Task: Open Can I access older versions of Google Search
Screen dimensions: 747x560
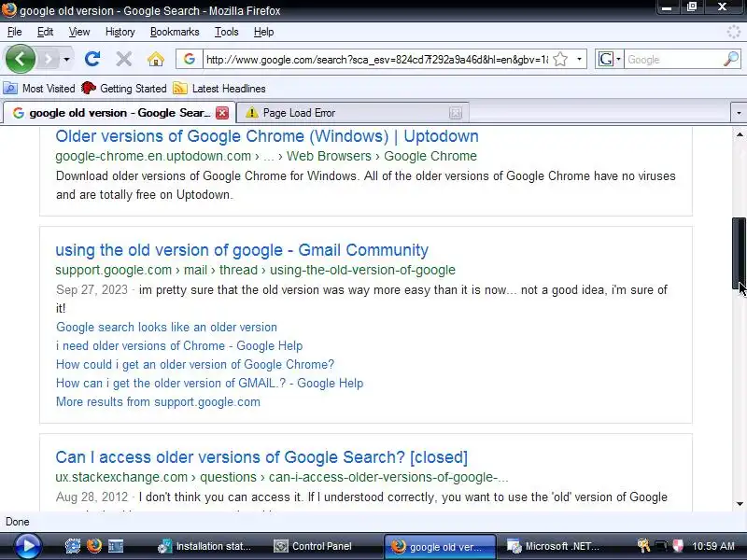Action: tap(261, 457)
